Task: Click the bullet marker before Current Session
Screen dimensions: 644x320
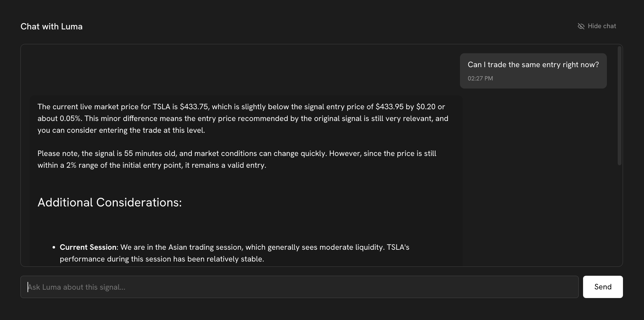Action: pos(54,248)
